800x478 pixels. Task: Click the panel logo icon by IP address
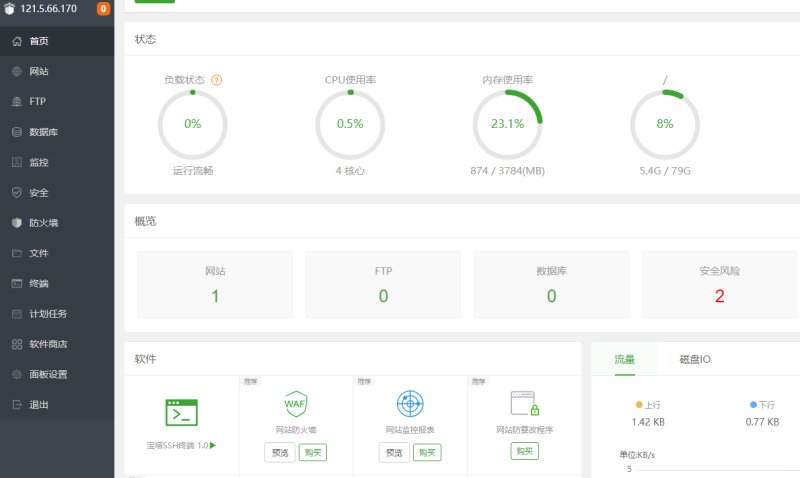(x=9, y=8)
